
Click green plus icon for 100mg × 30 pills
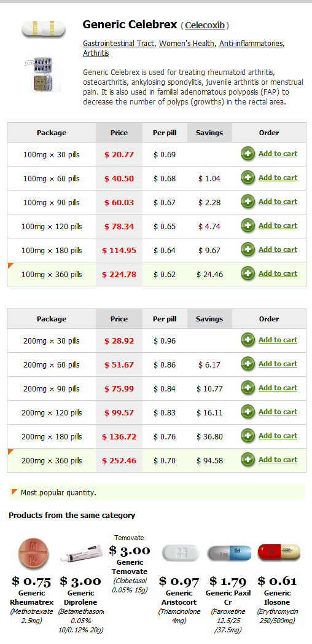point(248,154)
